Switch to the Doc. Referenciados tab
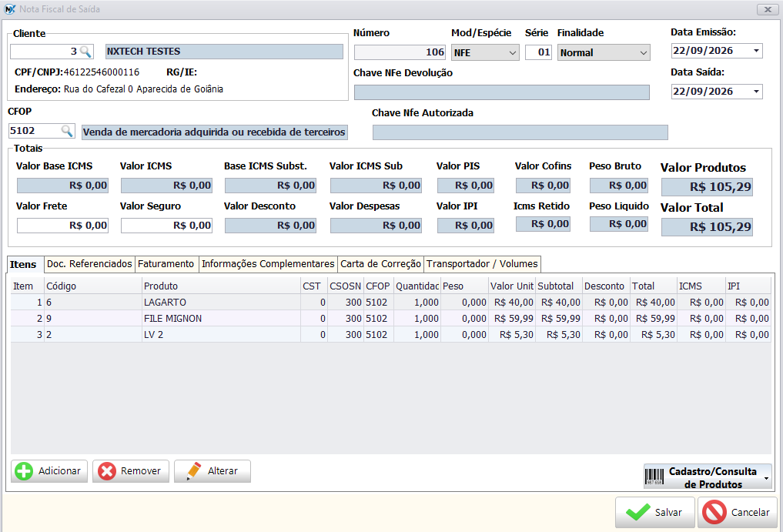Viewport: 783px width, 532px height. [89, 264]
